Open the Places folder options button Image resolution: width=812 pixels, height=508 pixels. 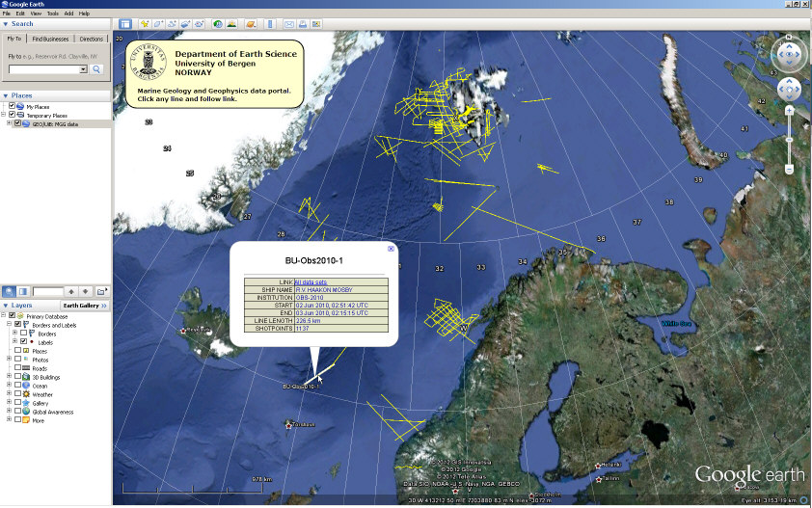[x=102, y=291]
